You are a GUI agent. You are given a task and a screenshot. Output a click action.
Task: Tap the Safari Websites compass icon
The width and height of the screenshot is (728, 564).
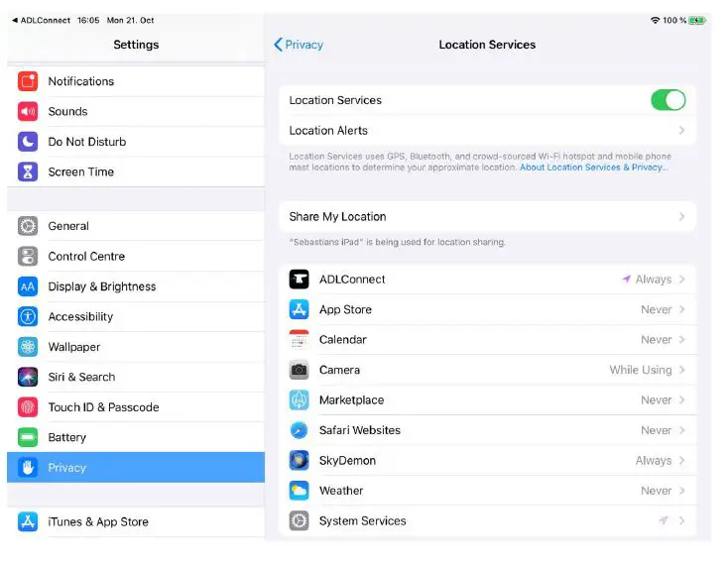point(300,430)
